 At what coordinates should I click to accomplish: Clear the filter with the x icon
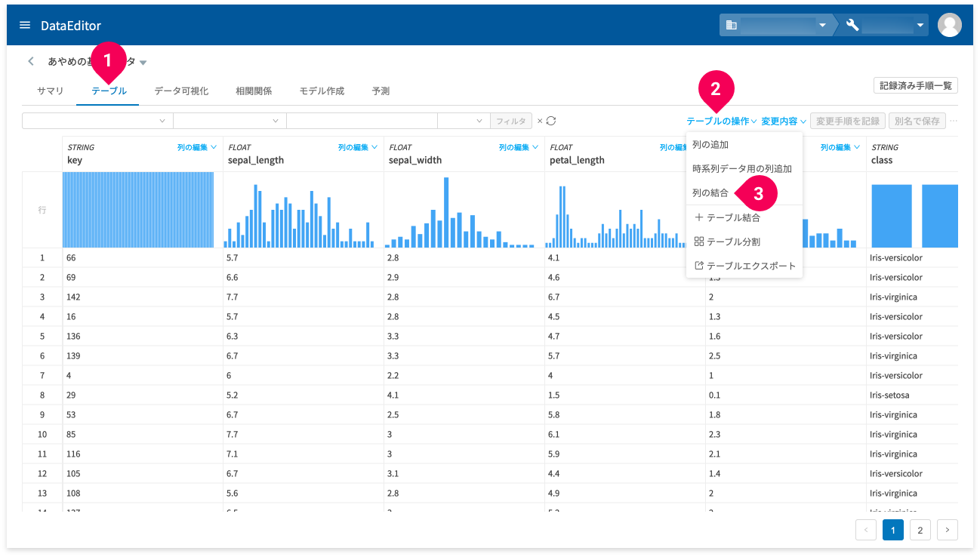point(540,121)
